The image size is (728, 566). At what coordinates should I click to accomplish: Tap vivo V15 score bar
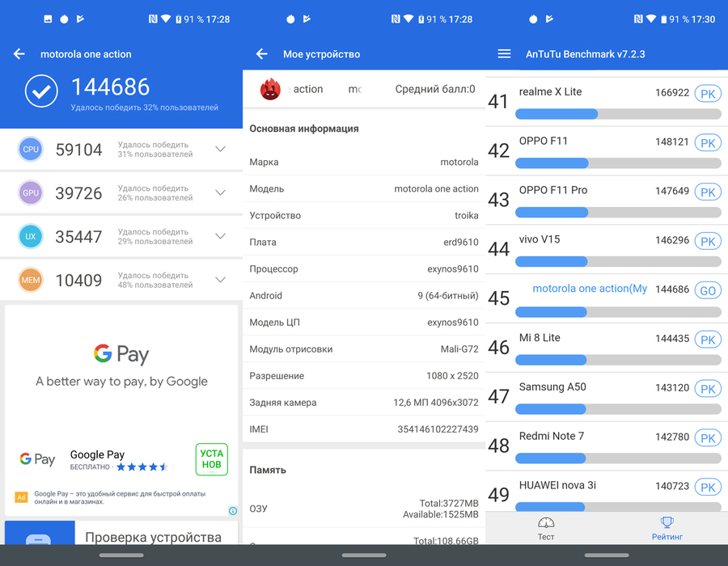(618, 261)
